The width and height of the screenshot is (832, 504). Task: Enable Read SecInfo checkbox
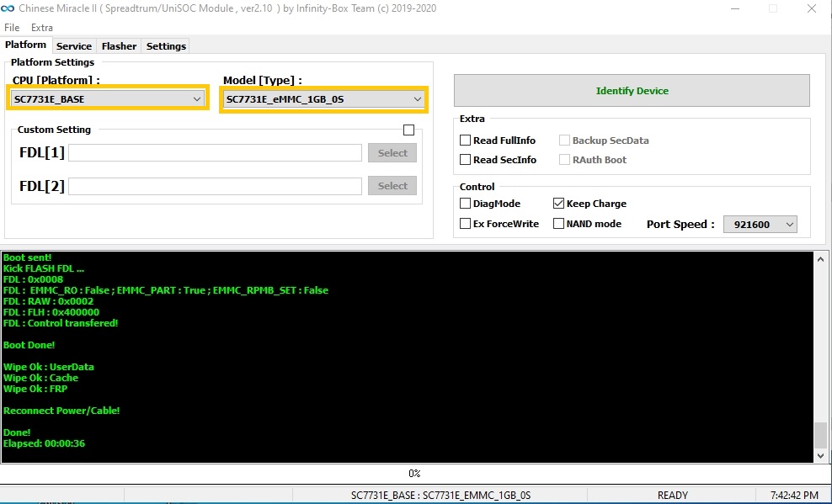click(466, 160)
